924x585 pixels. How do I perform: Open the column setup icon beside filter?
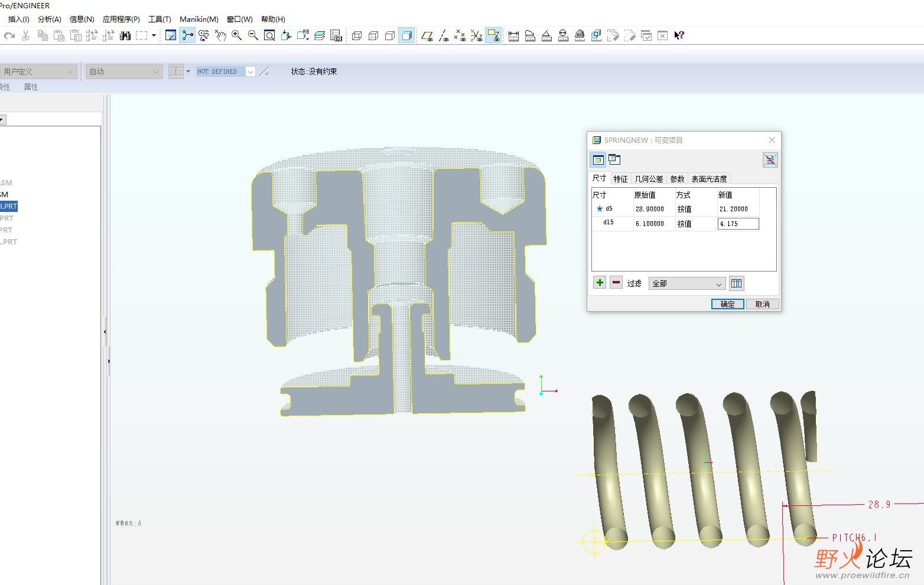click(736, 283)
